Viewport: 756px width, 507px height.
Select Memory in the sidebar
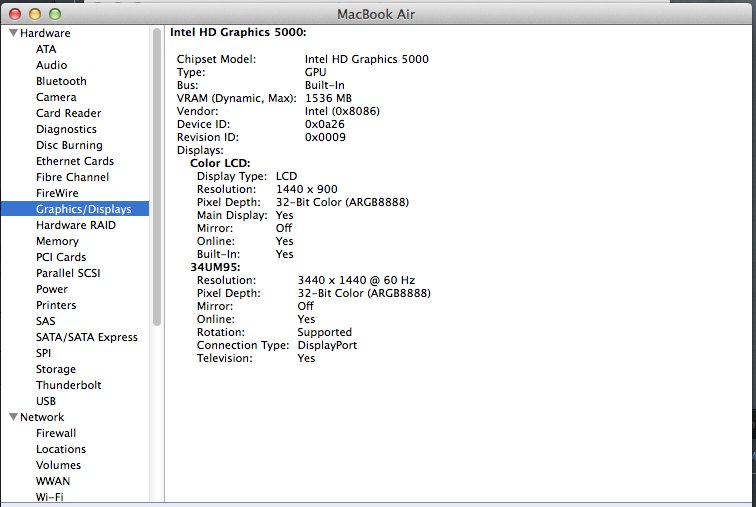[57, 241]
